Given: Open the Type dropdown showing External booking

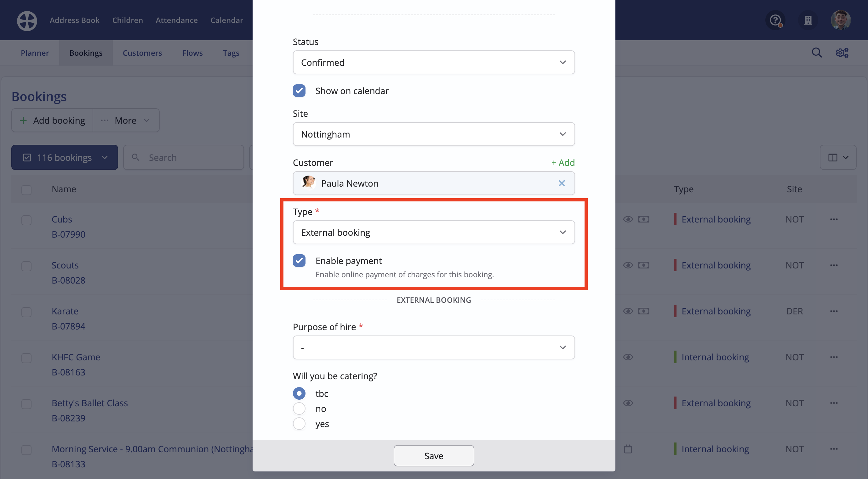Looking at the screenshot, I should (x=434, y=232).
